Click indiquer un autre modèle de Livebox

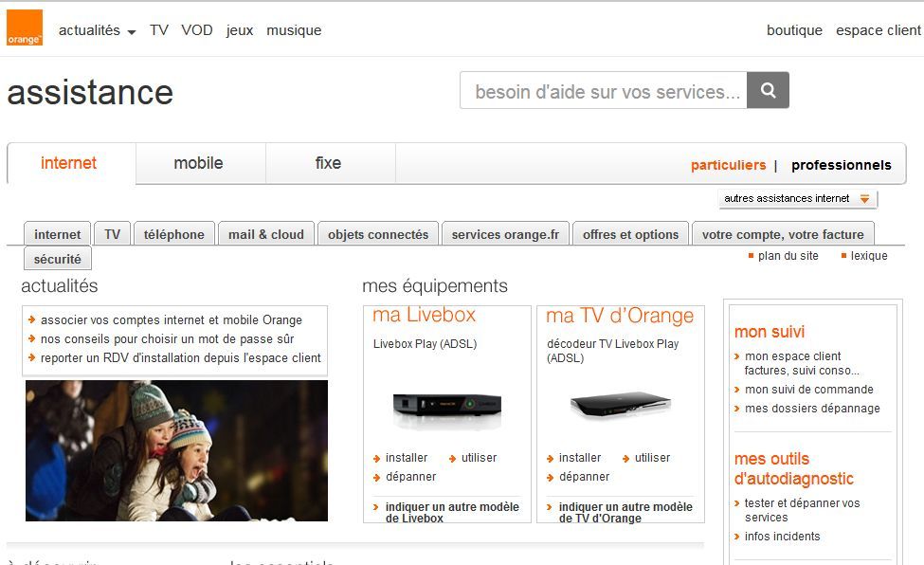tap(452, 512)
